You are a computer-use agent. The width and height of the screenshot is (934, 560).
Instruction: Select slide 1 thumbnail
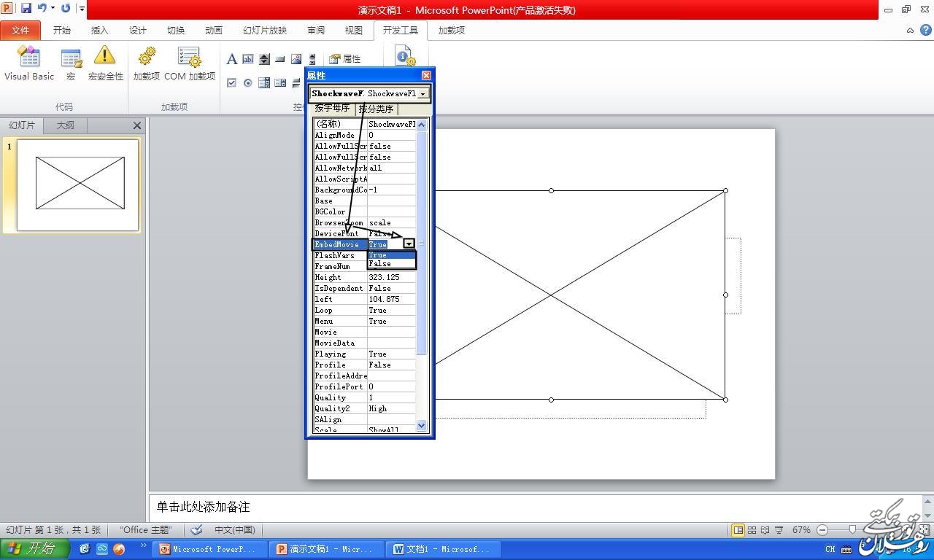(x=78, y=185)
